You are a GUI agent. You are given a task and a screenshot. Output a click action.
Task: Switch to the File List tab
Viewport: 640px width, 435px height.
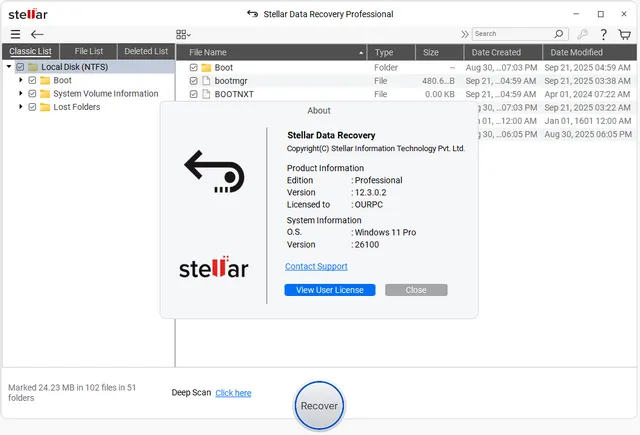pos(88,51)
